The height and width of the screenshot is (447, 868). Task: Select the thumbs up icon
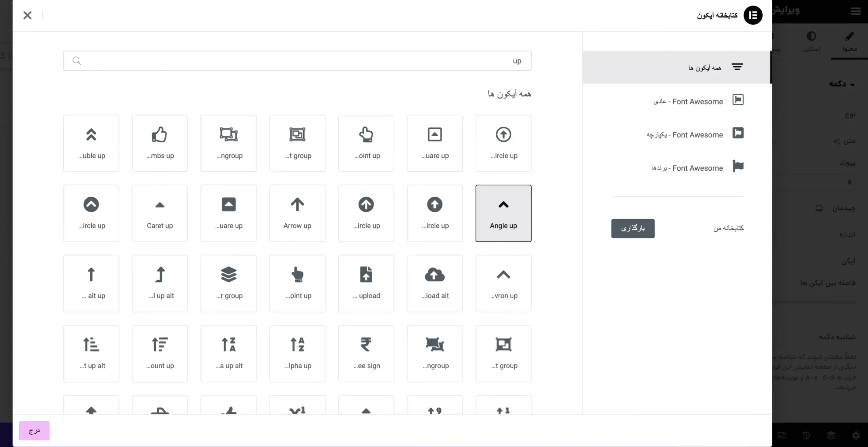click(160, 143)
